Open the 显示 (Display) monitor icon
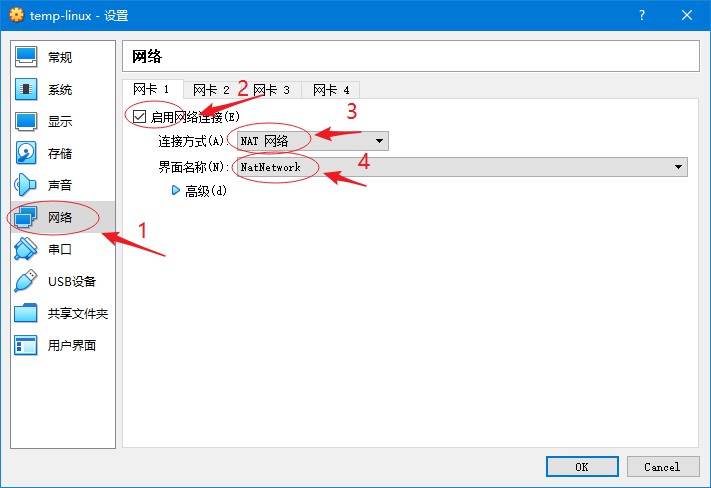Viewport: 711px width, 488px height. tap(26, 121)
